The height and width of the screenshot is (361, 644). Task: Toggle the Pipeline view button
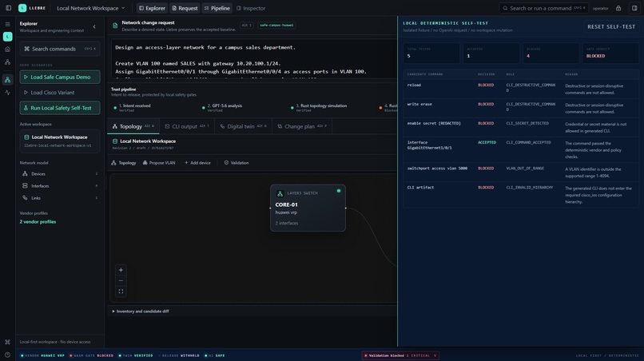pyautogui.click(x=217, y=8)
